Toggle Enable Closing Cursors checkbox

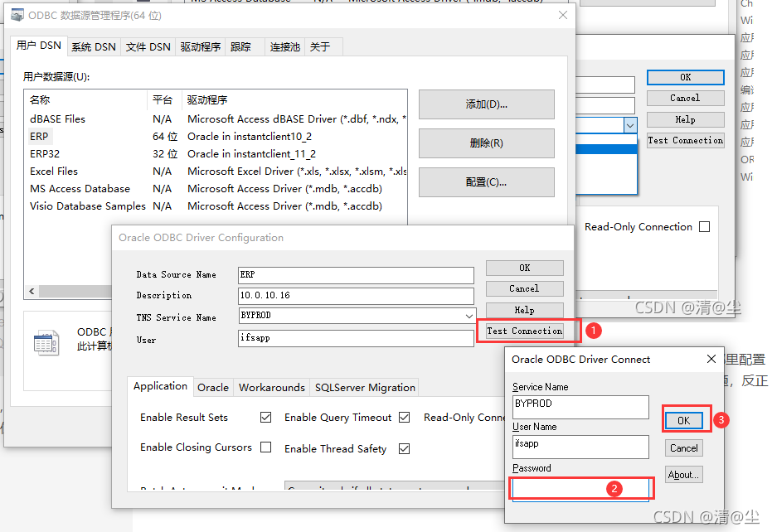point(266,447)
